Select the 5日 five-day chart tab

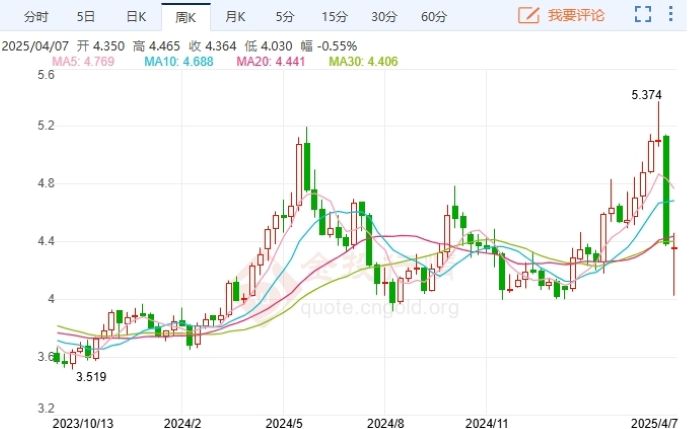86,16
